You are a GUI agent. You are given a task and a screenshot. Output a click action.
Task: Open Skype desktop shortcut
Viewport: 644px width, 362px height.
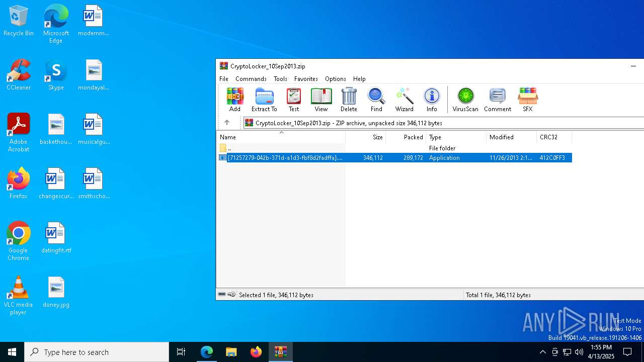56,75
